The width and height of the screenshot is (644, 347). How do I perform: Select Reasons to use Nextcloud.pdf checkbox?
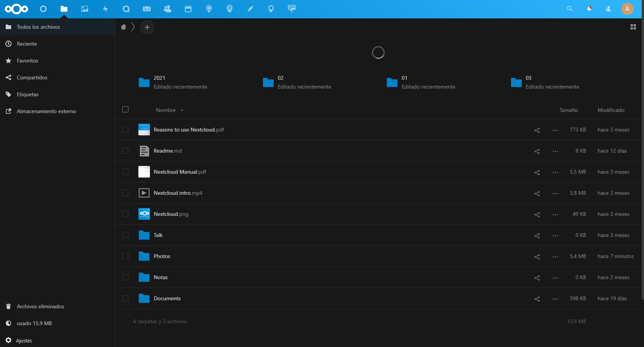tap(125, 130)
